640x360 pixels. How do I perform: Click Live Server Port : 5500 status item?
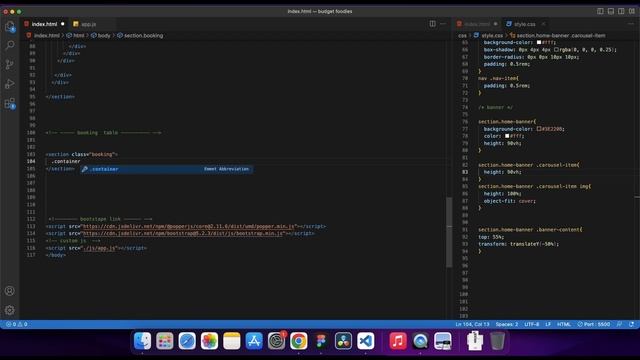594,324
